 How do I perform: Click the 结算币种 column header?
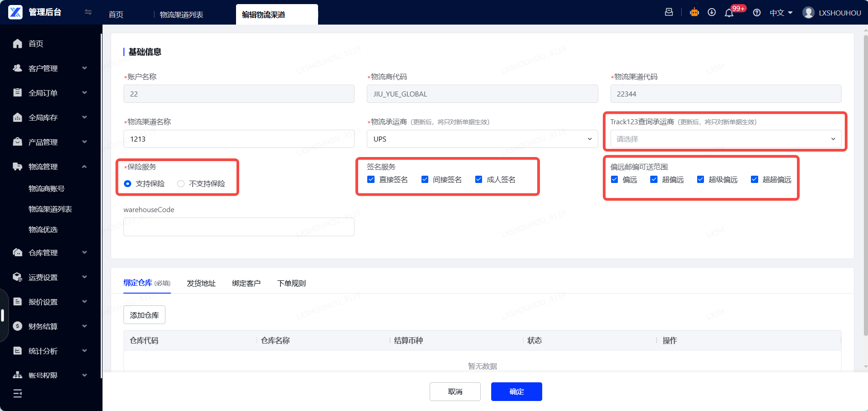(408, 341)
